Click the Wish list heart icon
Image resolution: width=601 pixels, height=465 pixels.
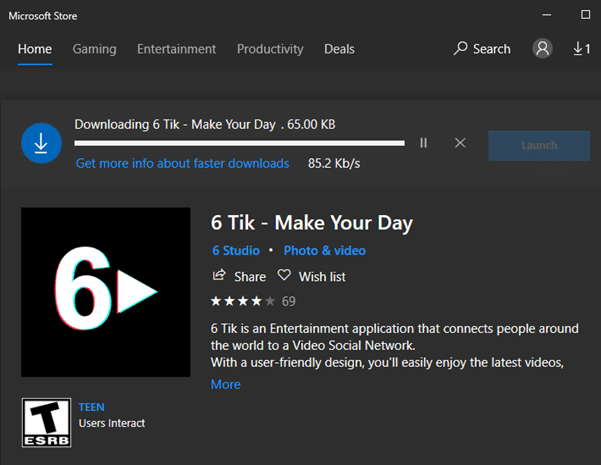point(284,275)
